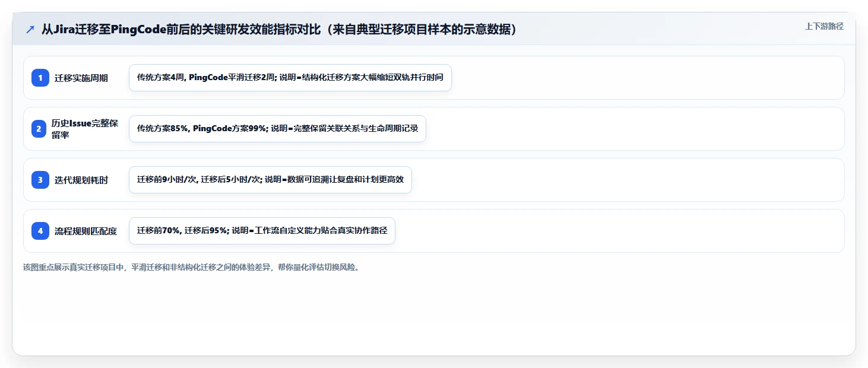Click the number 4 badge for 流程规则匹配度

tap(40, 231)
